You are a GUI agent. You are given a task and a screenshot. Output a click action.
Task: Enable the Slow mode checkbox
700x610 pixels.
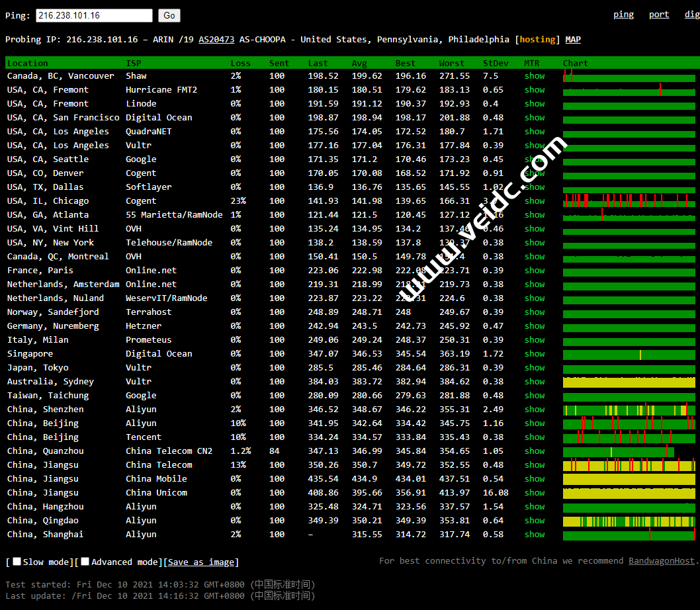point(17,562)
